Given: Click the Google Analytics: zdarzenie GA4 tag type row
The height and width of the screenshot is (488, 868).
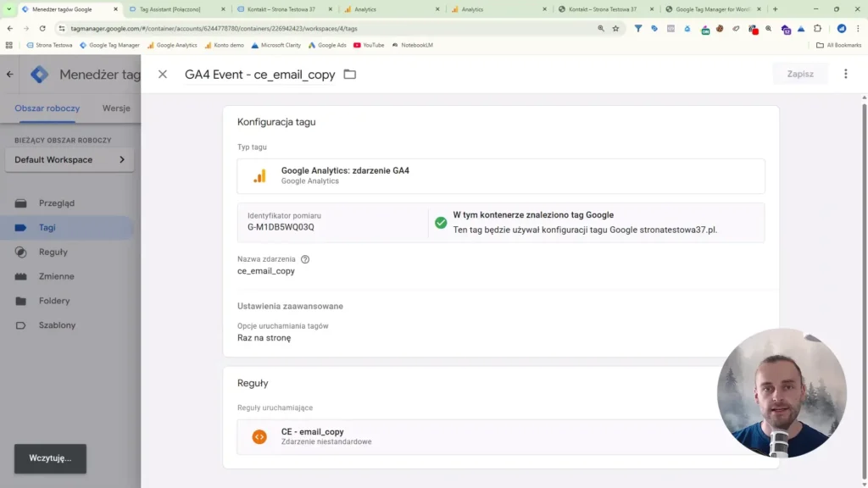Looking at the screenshot, I should point(501,176).
